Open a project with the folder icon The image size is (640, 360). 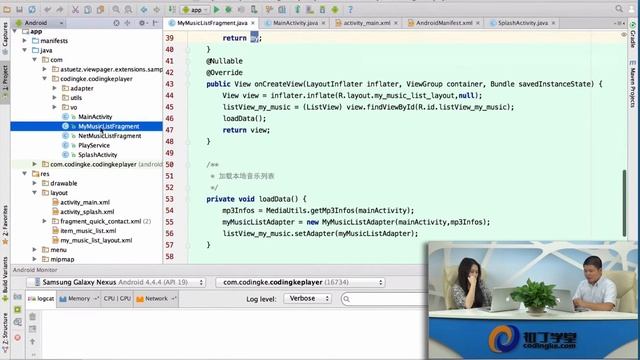coord(7,9)
